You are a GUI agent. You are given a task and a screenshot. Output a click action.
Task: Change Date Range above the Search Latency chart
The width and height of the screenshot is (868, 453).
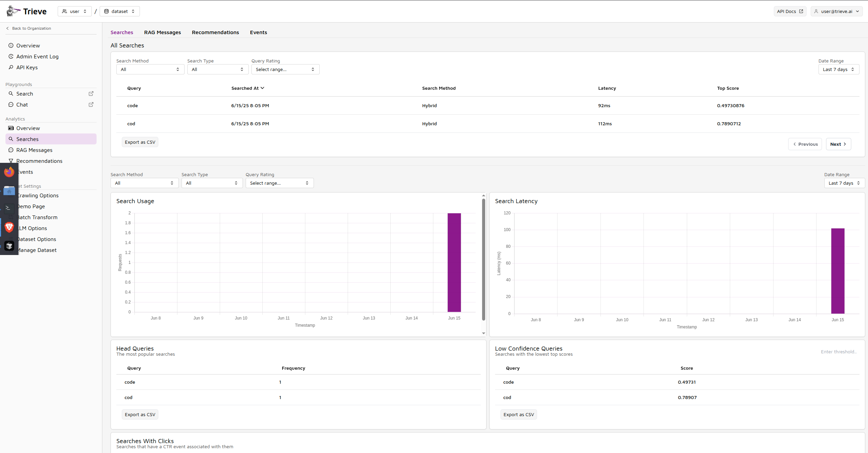844,183
